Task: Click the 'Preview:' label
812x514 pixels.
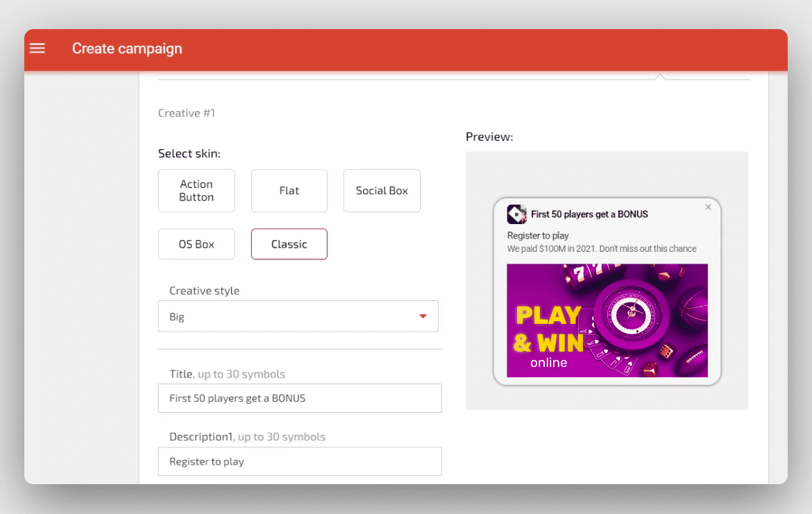Action: pyautogui.click(x=489, y=137)
